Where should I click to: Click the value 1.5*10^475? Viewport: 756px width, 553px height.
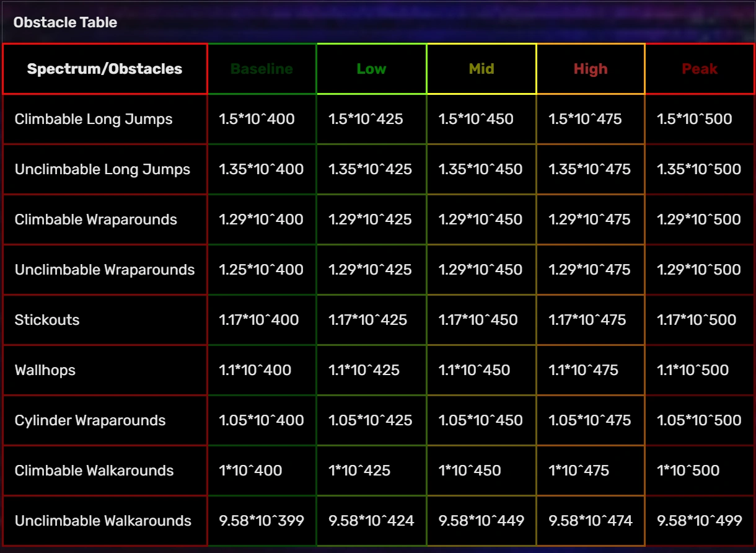tap(585, 119)
